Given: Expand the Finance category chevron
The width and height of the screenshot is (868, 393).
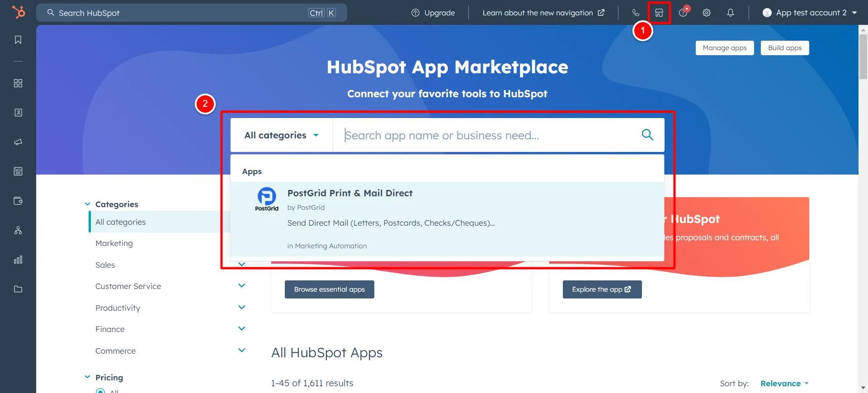Looking at the screenshot, I should click(242, 328).
